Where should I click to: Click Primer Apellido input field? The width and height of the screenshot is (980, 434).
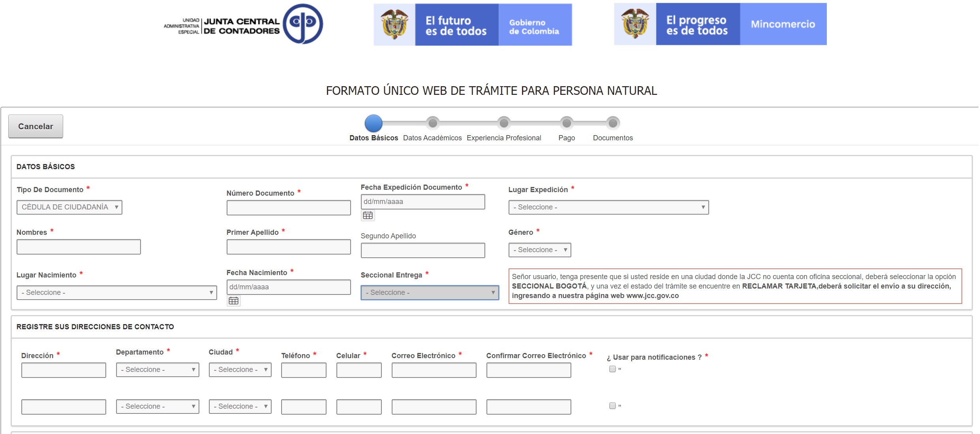click(x=289, y=247)
